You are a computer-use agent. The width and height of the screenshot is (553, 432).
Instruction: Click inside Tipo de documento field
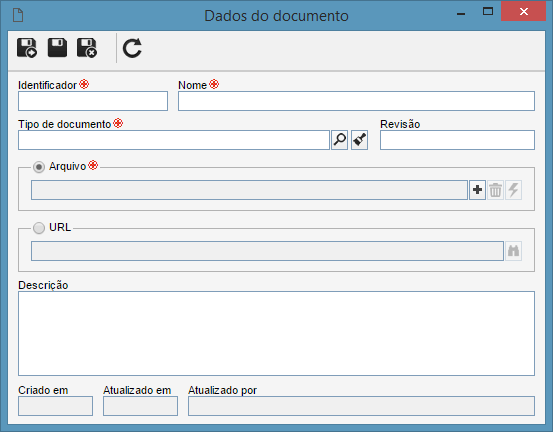174,140
